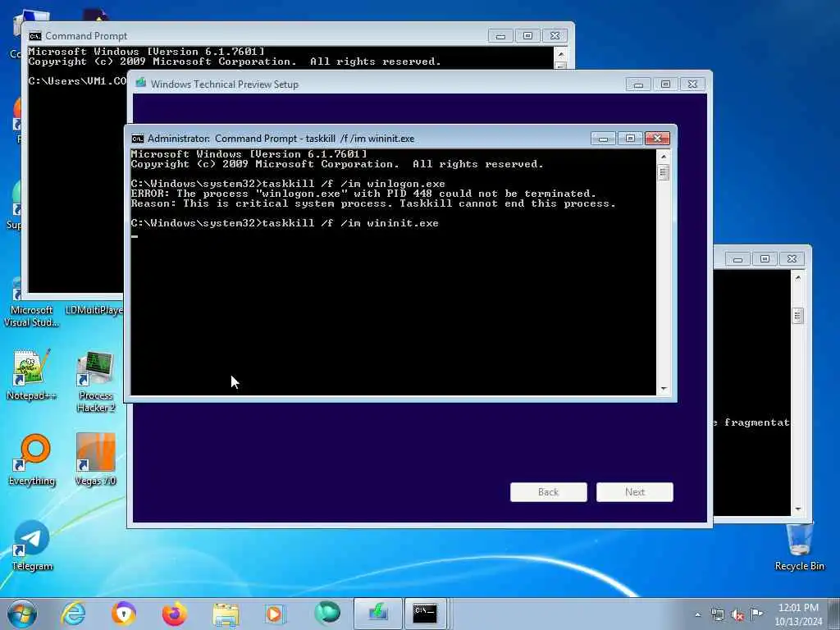The height and width of the screenshot is (630, 840).
Task: Click the Administrator Command Prompt scroll down arrow
Action: [664, 388]
